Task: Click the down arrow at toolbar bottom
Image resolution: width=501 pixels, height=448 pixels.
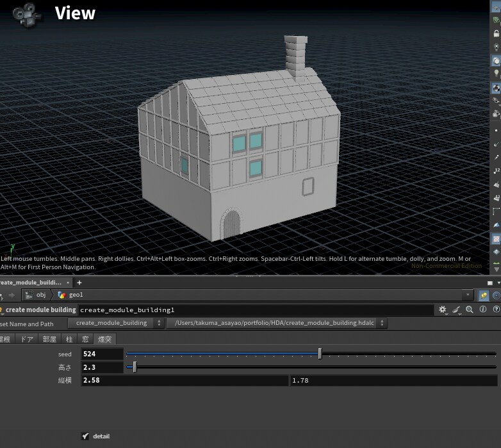Action: point(497,270)
